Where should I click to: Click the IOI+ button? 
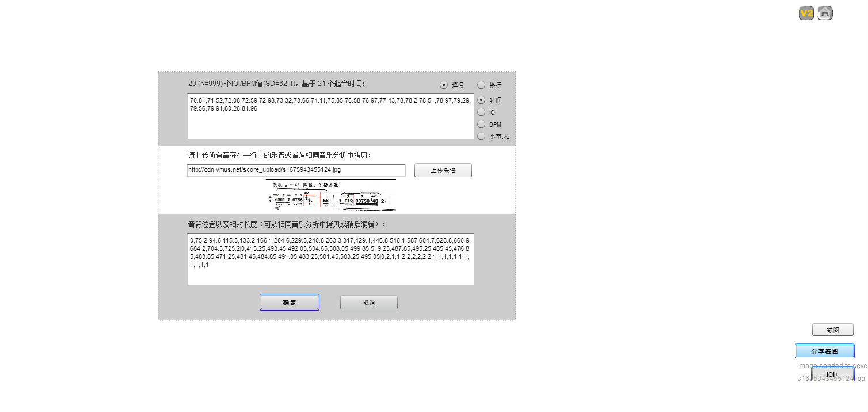tap(832, 375)
